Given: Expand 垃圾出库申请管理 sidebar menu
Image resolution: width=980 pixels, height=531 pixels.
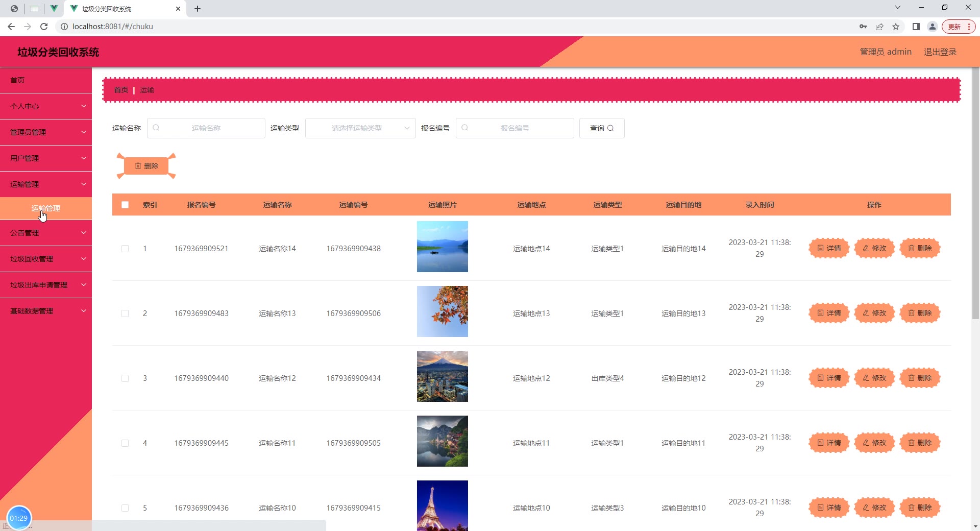Looking at the screenshot, I should [46, 285].
